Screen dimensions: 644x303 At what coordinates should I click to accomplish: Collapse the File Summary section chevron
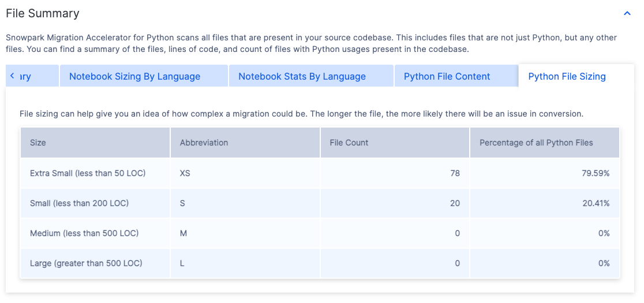(627, 13)
